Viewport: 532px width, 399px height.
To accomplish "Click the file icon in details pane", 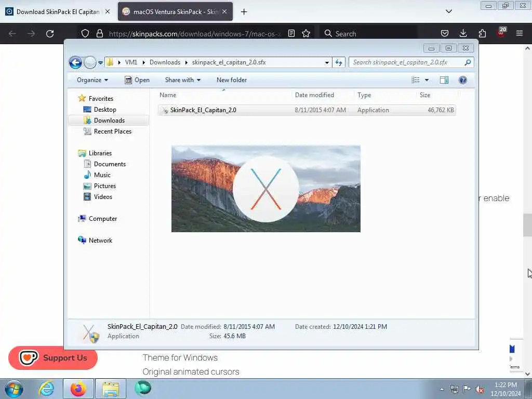I will tap(90, 334).
